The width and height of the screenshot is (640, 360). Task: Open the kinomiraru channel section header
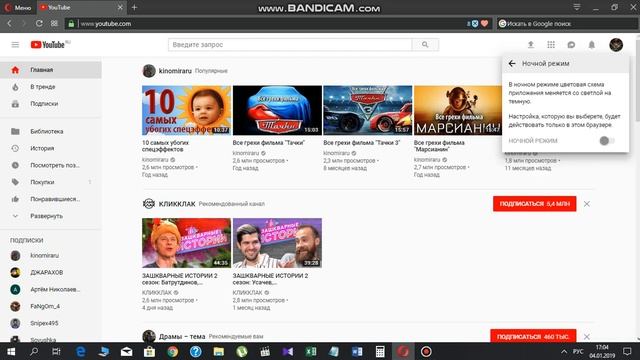(x=175, y=71)
